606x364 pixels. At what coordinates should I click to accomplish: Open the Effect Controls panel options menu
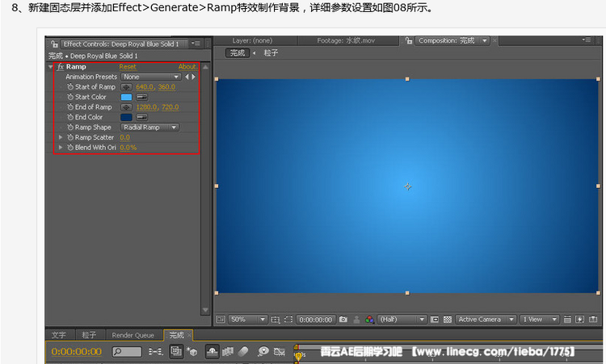pos(196,44)
